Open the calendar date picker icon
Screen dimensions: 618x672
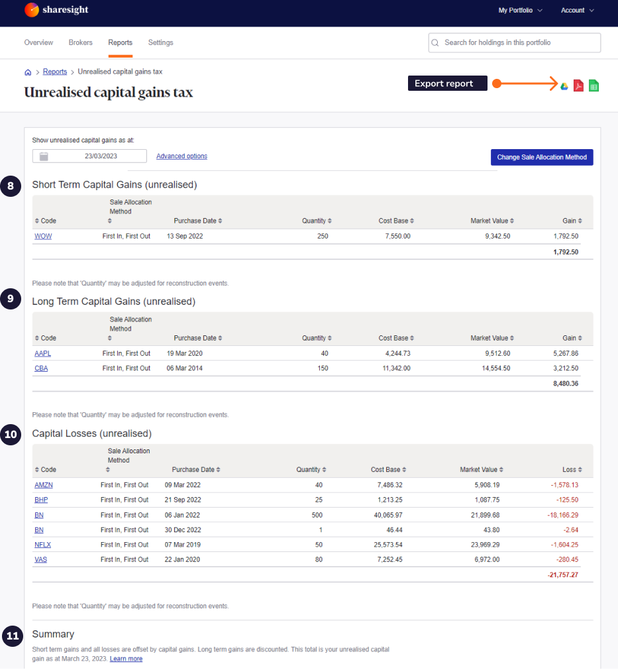pos(44,156)
